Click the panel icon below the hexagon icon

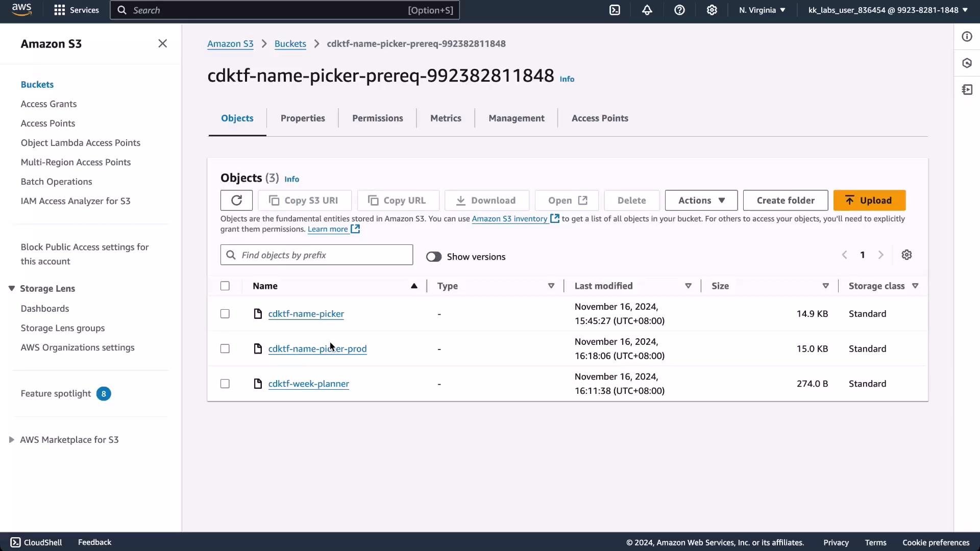click(x=967, y=90)
